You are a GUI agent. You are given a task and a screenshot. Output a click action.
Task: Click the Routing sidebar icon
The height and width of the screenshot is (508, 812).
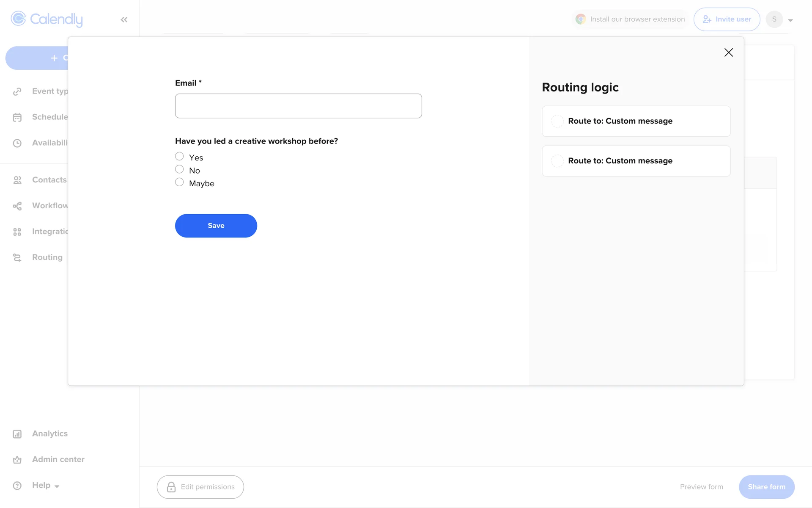pos(17,257)
